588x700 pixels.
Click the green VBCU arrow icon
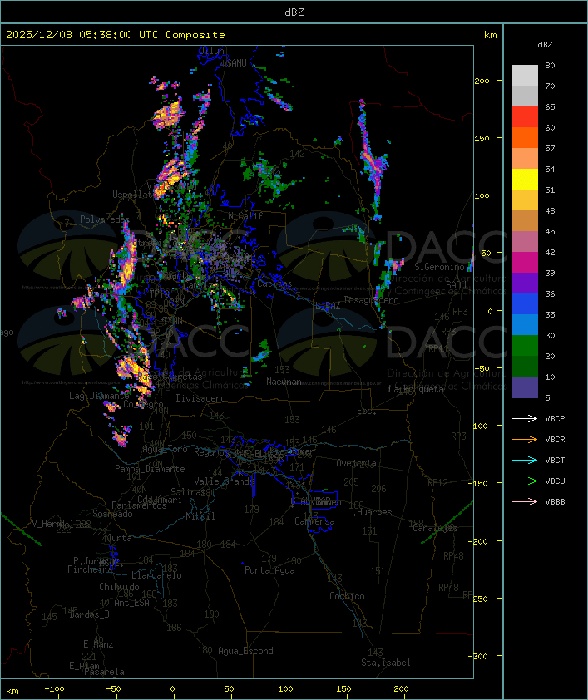(x=525, y=481)
